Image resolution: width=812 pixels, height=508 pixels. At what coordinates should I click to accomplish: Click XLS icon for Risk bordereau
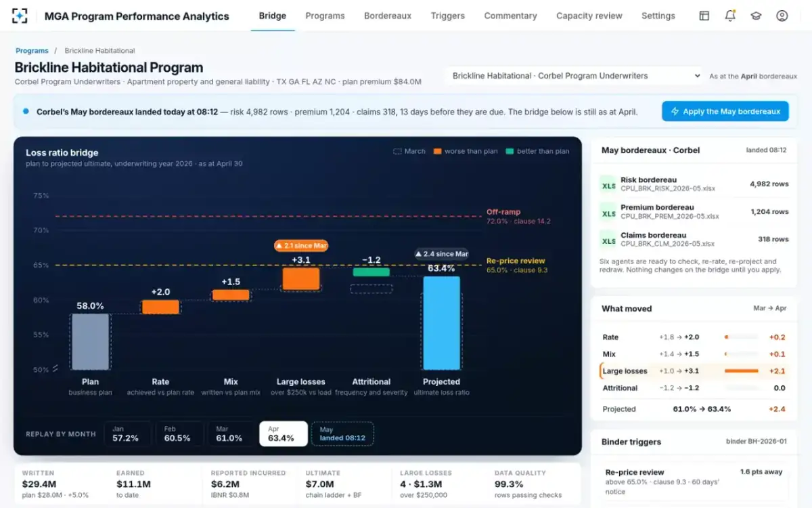[609, 184]
